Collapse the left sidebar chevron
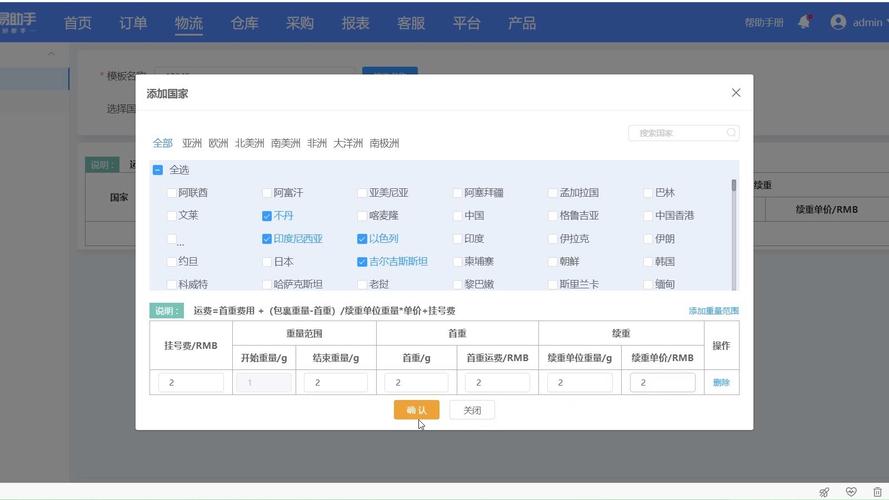Viewport: 889px width, 500px height. coord(52,54)
